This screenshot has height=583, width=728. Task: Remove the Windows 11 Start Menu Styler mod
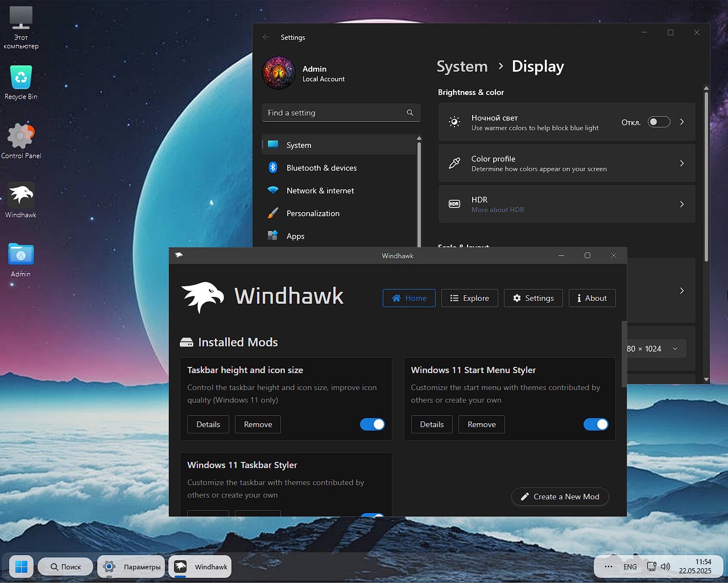click(x=482, y=424)
